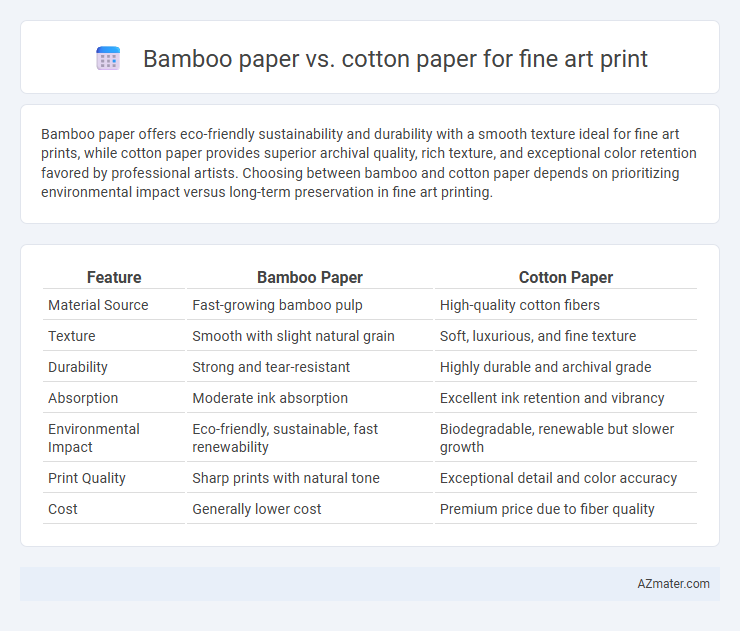This screenshot has width=740, height=631.
Task: Click the title 'Bamboo paper vs. cotton paper for fine art print'
Action: click(395, 59)
